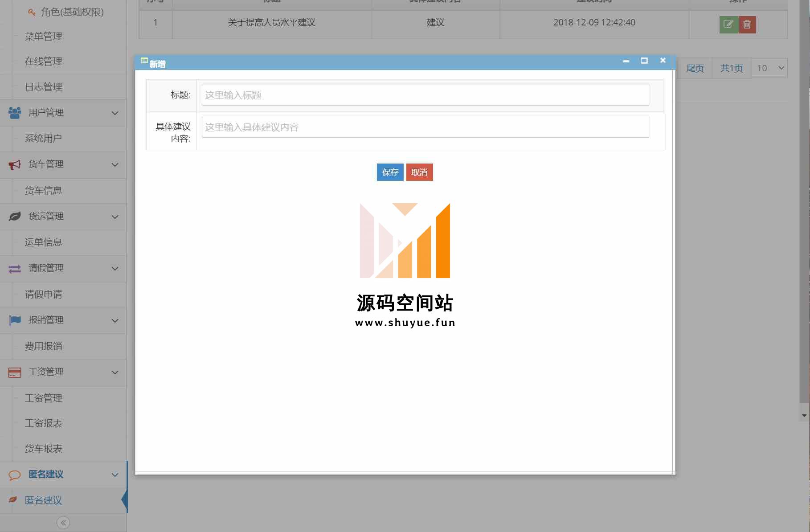Collapse the 请假管理 chevron
The height and width of the screenshot is (532, 810).
pyautogui.click(x=115, y=269)
